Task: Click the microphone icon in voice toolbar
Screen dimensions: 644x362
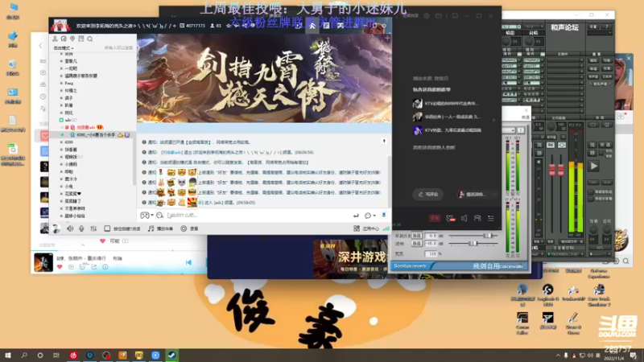Action: click(x=81, y=228)
